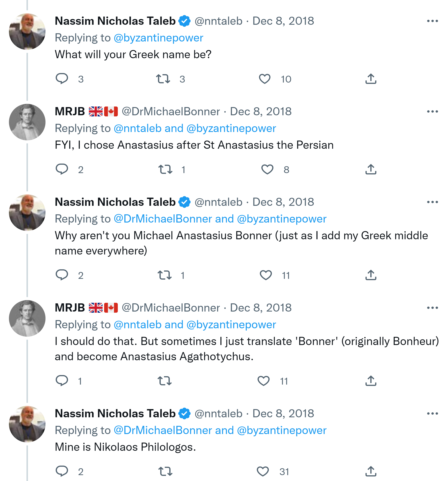
Task: Open more options on the first Taleb tweet
Action: pos(432,21)
